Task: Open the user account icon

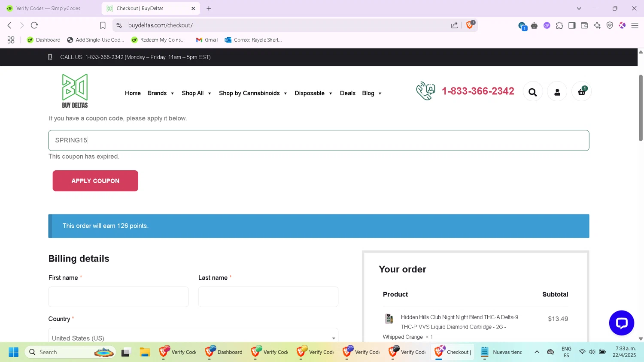Action: point(557,92)
